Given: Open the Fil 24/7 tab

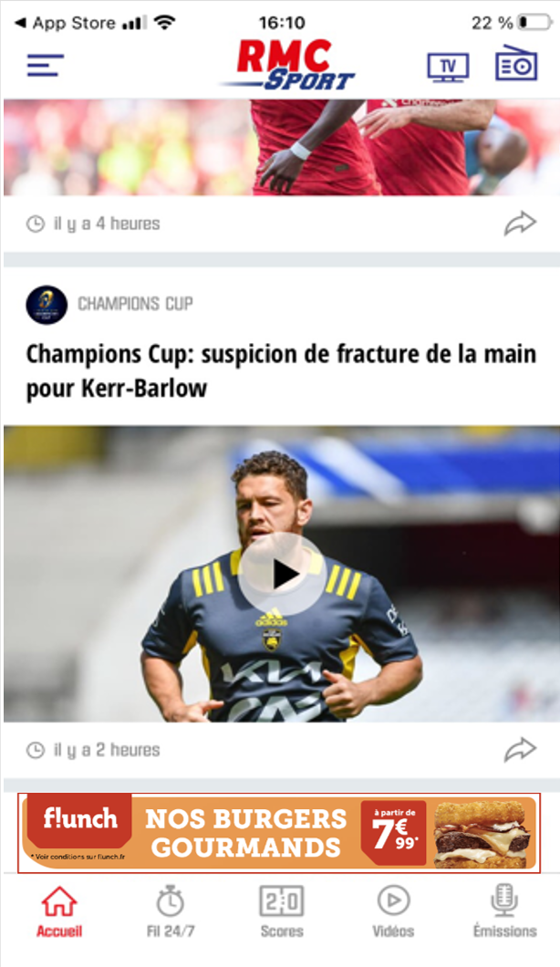Looking at the screenshot, I should point(171,912).
